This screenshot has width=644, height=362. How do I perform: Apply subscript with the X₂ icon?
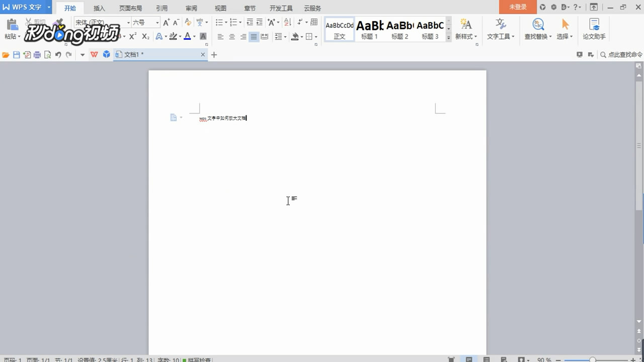point(145,36)
